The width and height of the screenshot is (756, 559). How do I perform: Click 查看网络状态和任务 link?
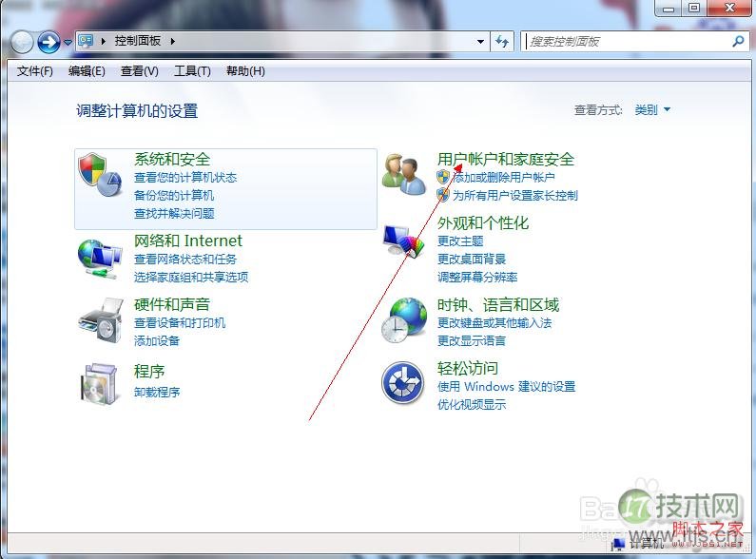(x=185, y=260)
